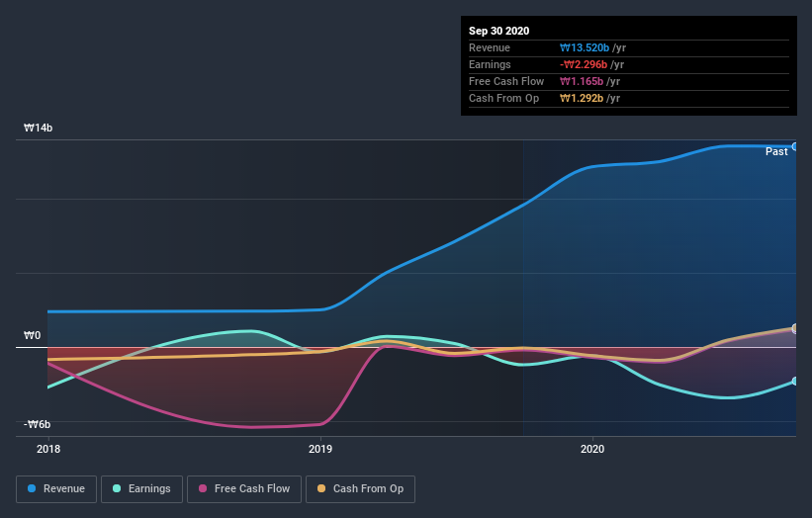This screenshot has height=518, width=812.
Task: Click the ₩1.292b cash from op value
Action: coord(582,98)
